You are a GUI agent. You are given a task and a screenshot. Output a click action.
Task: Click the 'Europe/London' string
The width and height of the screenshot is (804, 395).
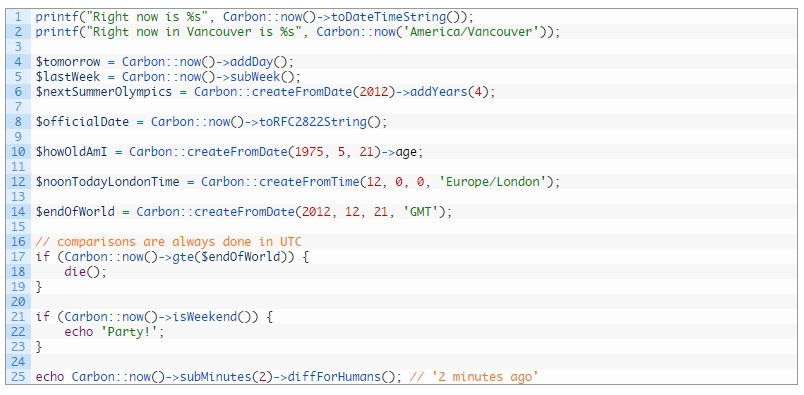click(x=493, y=182)
